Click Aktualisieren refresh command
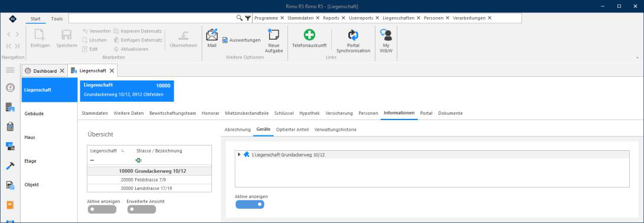The image size is (644, 223). coord(131,49)
